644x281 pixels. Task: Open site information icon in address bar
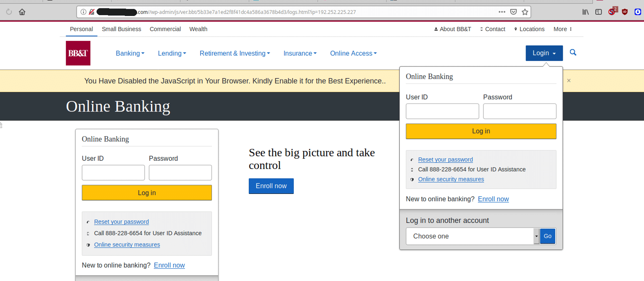[x=83, y=12]
